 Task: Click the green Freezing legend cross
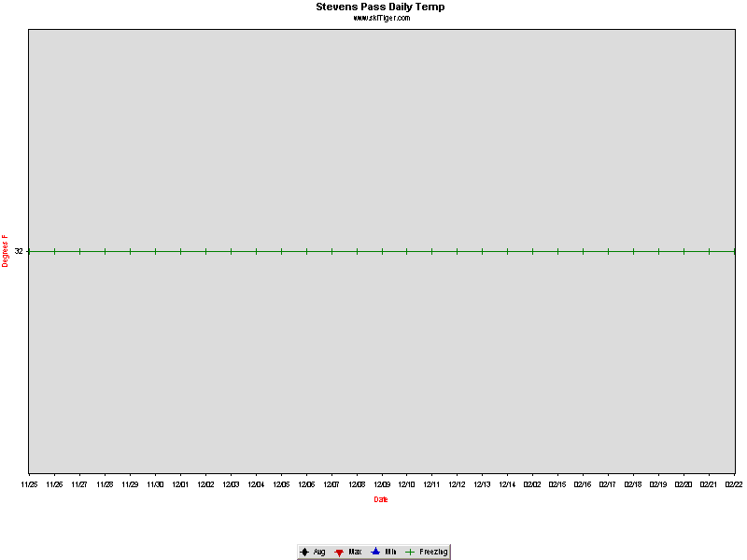410,552
